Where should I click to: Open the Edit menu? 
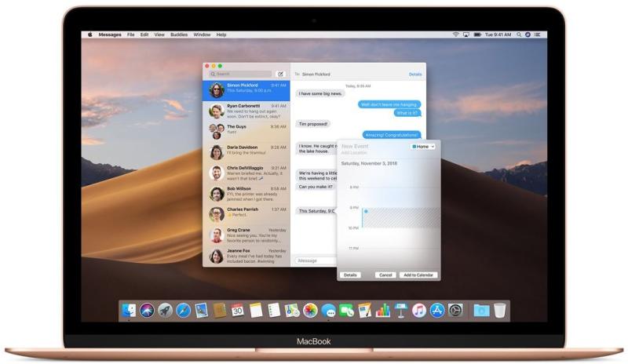pos(144,35)
